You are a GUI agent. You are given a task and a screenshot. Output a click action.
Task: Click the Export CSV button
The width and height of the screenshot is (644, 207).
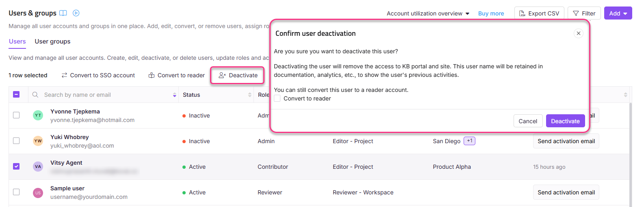(539, 13)
